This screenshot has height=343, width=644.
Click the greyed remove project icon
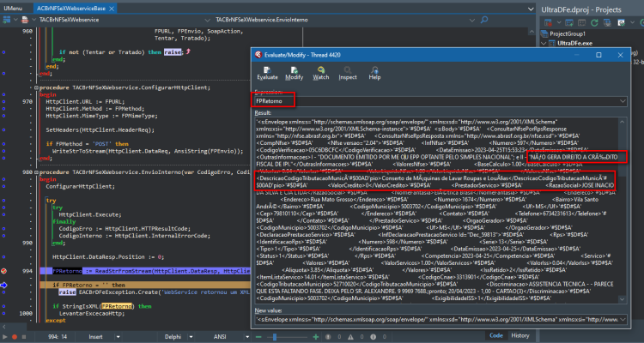(x=581, y=22)
